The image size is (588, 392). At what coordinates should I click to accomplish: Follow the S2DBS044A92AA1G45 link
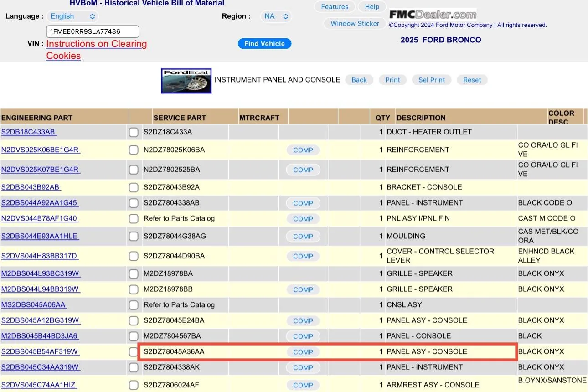coord(40,203)
